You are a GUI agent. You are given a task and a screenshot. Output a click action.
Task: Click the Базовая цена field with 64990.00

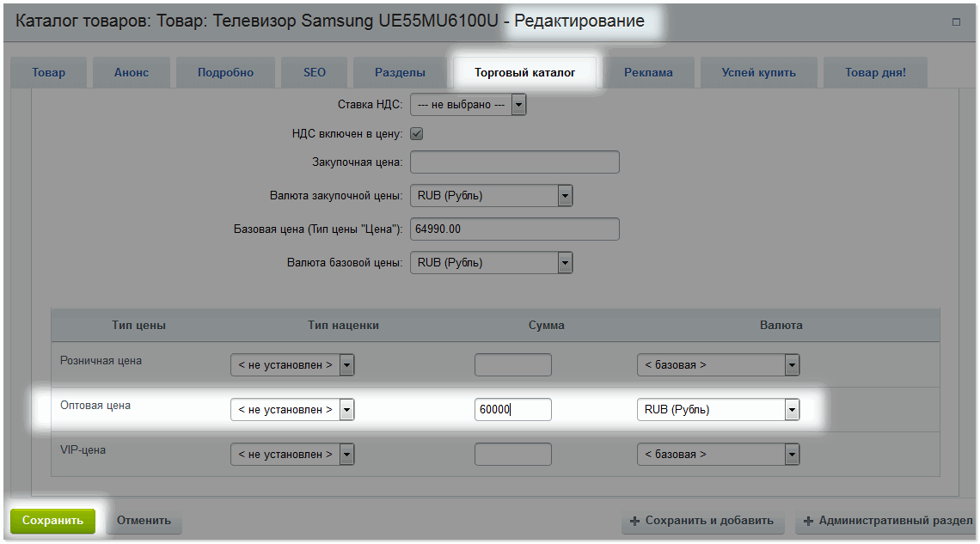515,229
